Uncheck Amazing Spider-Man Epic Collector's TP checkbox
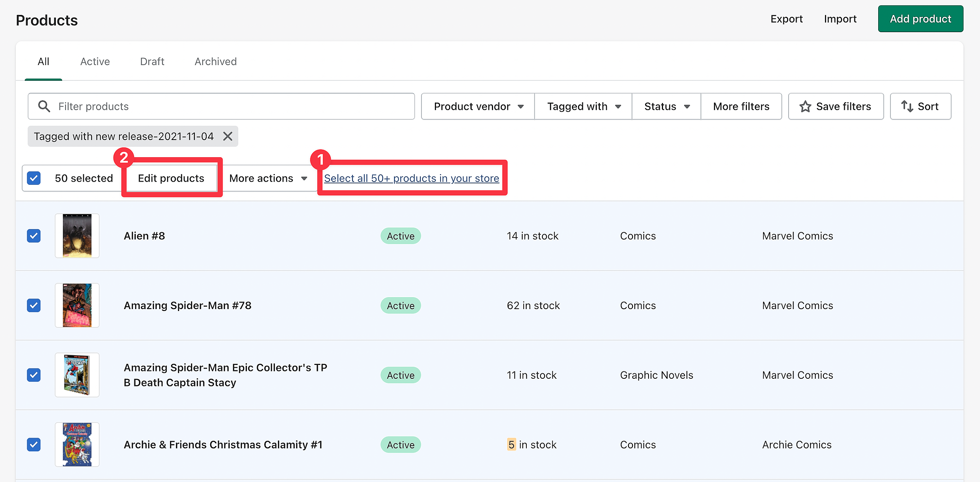This screenshot has width=980, height=482. tap(34, 375)
